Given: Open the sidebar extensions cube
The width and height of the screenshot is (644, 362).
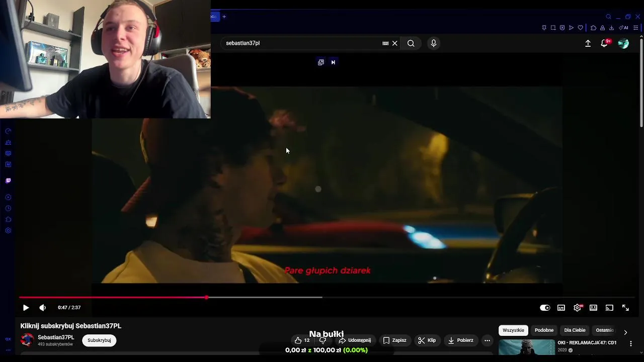Looking at the screenshot, I should 8,220.
